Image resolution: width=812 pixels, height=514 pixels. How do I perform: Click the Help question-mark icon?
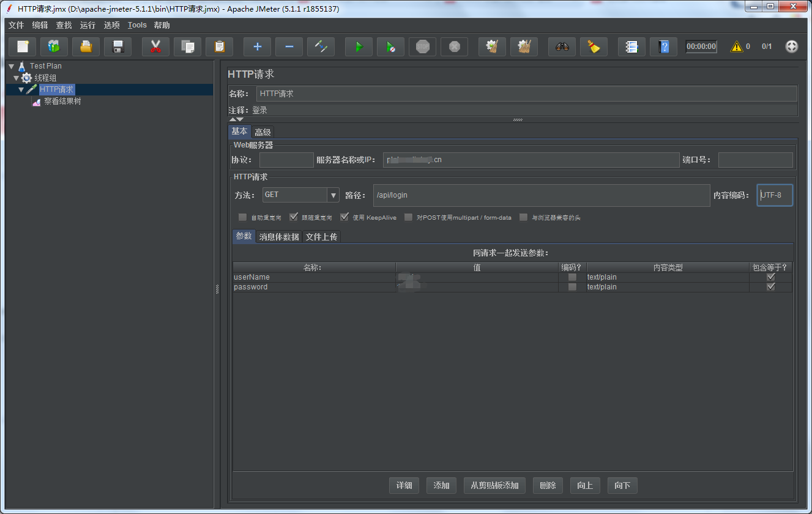click(664, 47)
